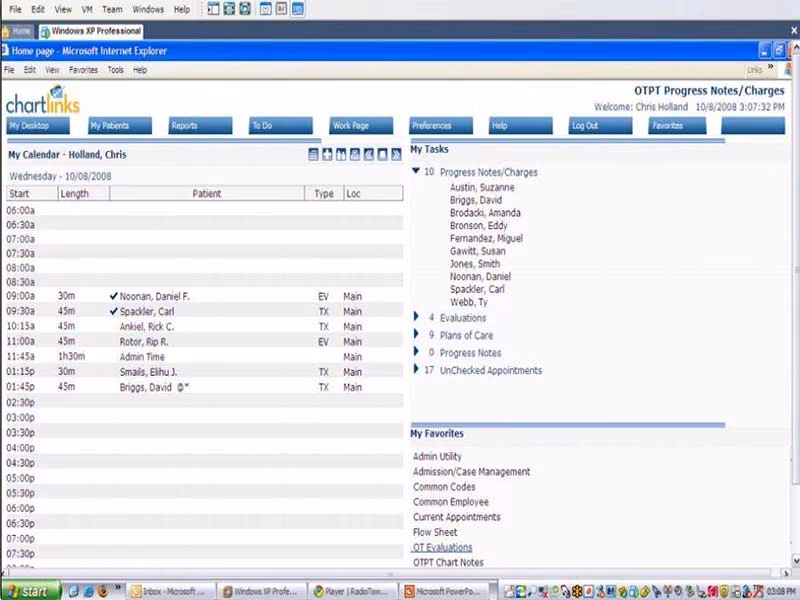Open Admission/Case Management favorite
The width and height of the screenshot is (800, 600).
pos(471,472)
